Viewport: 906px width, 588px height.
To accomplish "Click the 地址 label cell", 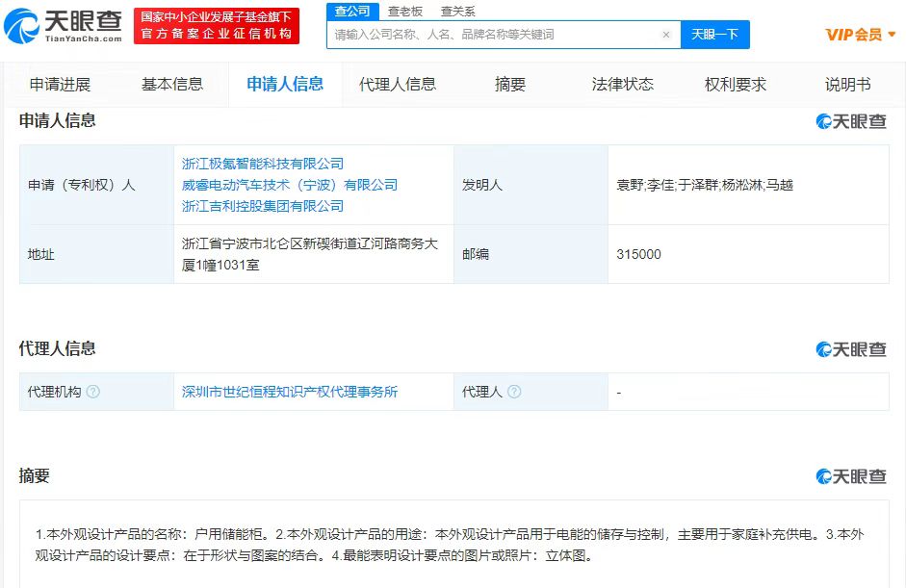I will coord(96,254).
